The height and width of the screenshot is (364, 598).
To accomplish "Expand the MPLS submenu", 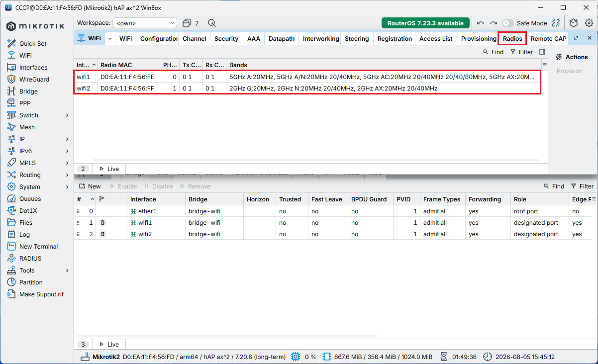I will (x=67, y=163).
